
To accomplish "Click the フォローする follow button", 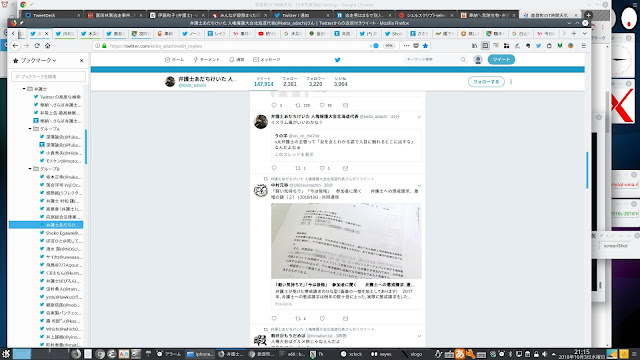I will pos(486,82).
